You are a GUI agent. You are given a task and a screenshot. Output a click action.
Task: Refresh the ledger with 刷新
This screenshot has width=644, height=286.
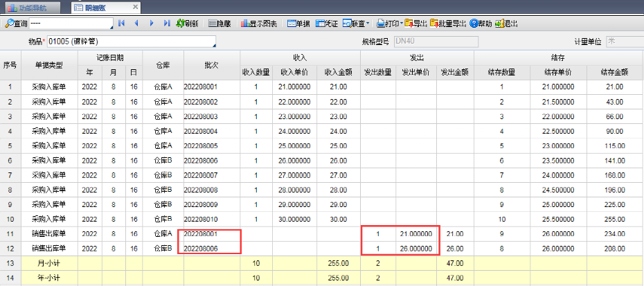click(x=187, y=24)
